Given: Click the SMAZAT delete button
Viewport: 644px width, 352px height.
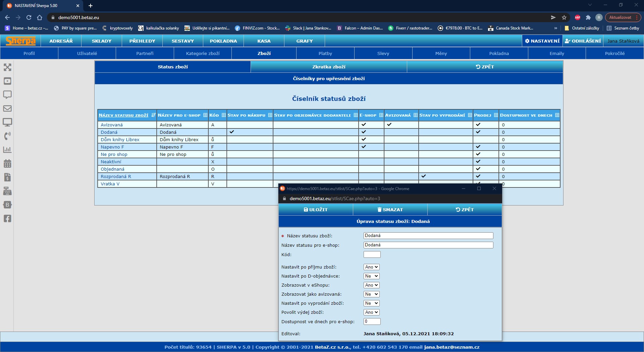Looking at the screenshot, I should pos(390,210).
